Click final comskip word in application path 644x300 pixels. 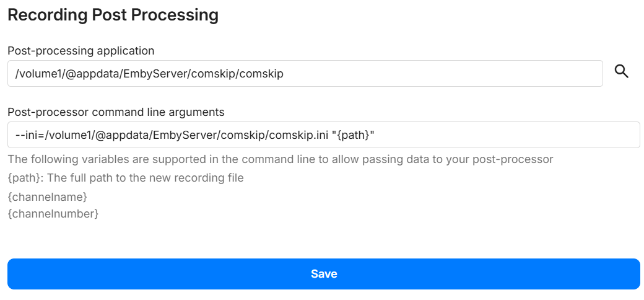[261, 74]
